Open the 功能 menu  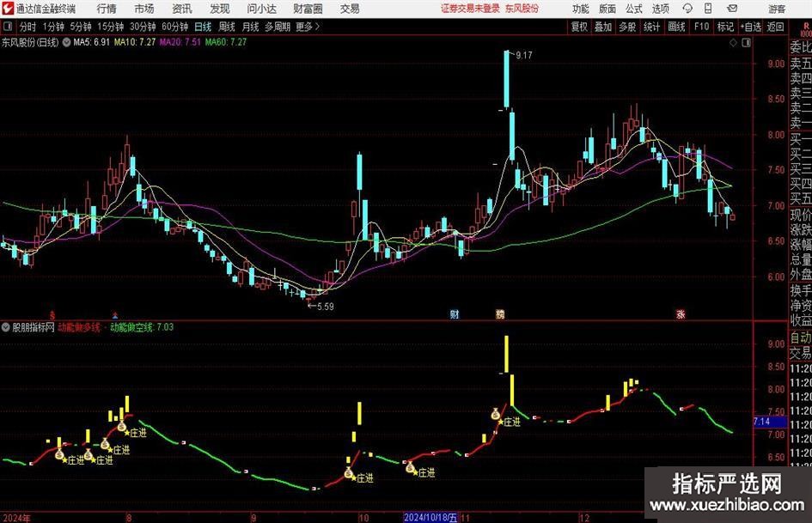[x=581, y=9]
